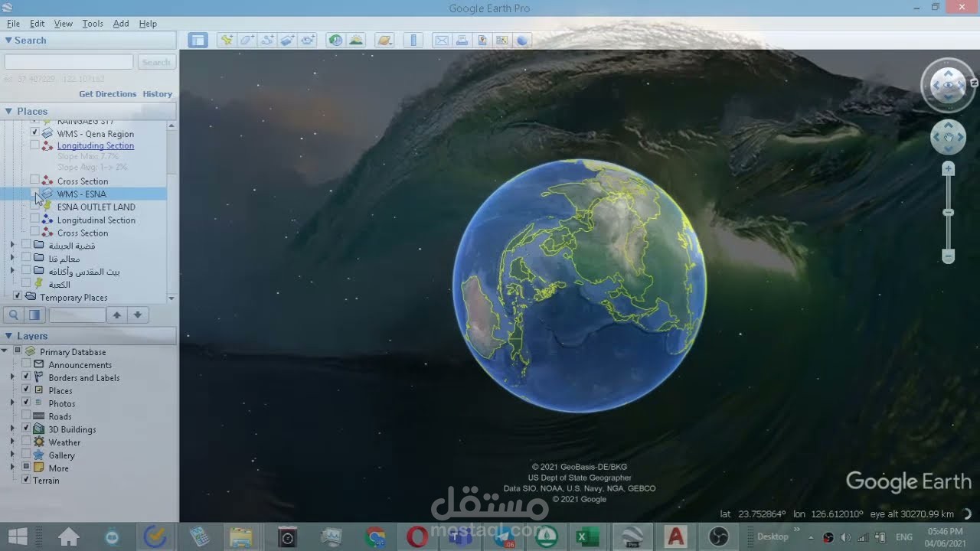Open the Longituding Section link
The height and width of the screenshot is (551, 980).
click(x=96, y=145)
